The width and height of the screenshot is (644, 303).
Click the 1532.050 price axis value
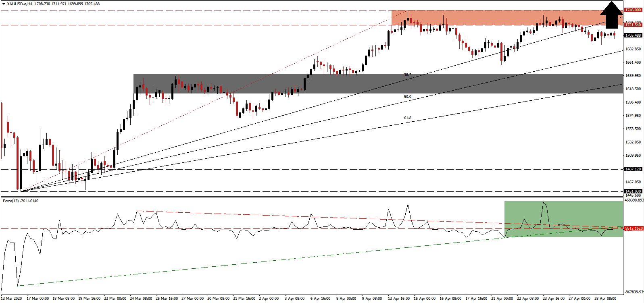click(633, 142)
